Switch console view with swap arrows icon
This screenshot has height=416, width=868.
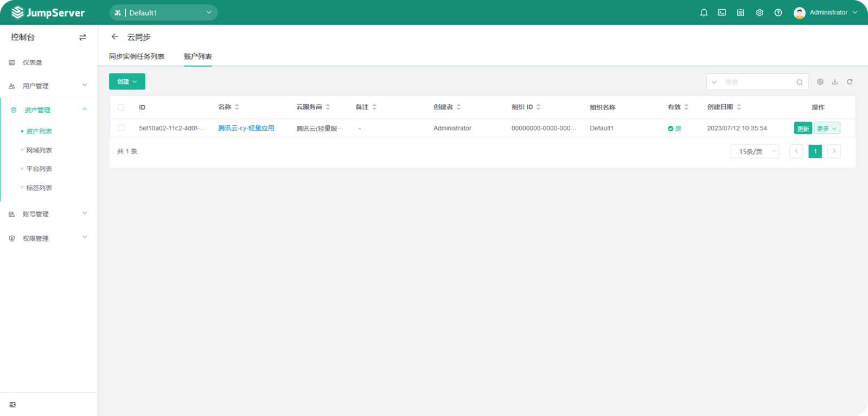82,37
